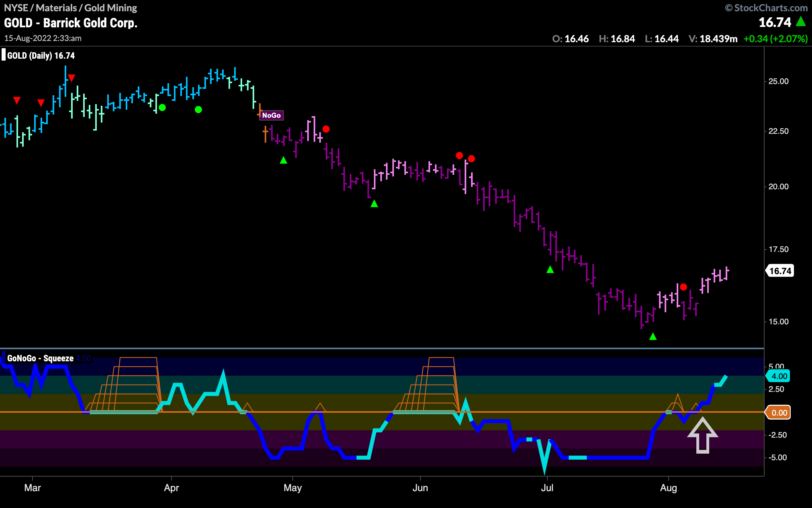
Task: Click the 16.74 current price tag on axis
Action: tap(780, 271)
